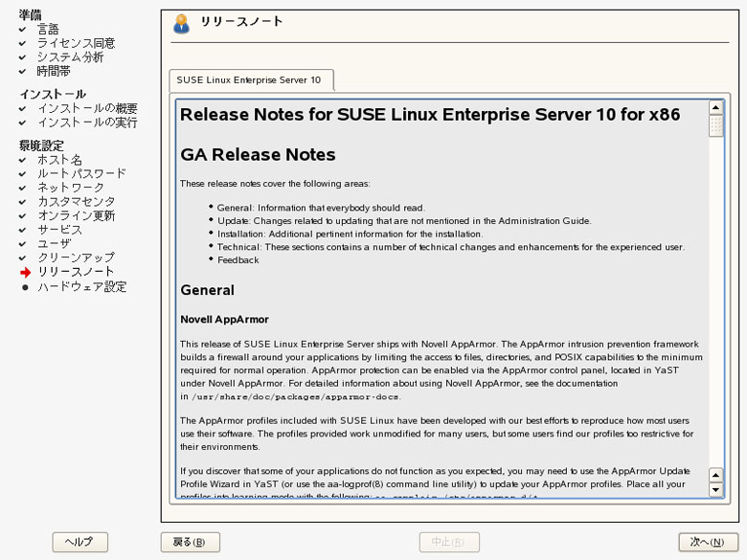747x560 pixels.
Task: Select the ネットワーク step
Action: coord(71,188)
